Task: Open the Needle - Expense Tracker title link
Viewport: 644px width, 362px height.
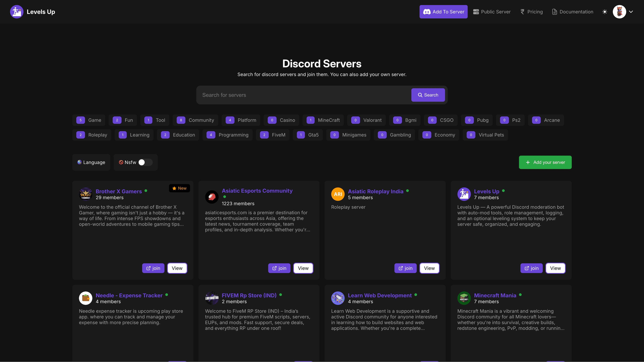Action: (x=129, y=295)
